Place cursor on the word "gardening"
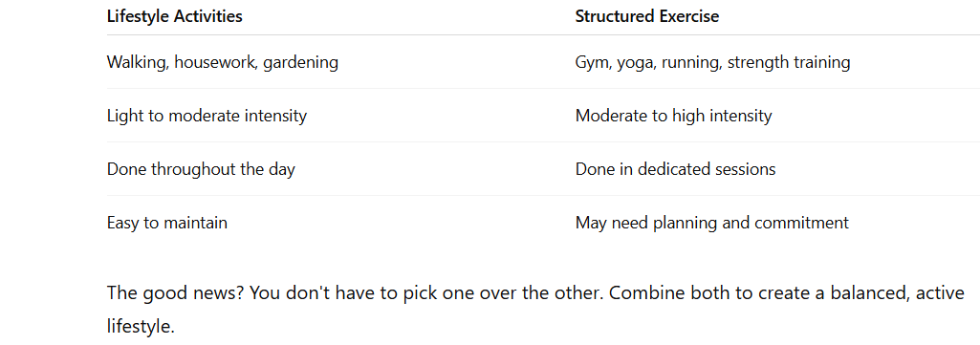This screenshot has height=345, width=980. point(300,63)
